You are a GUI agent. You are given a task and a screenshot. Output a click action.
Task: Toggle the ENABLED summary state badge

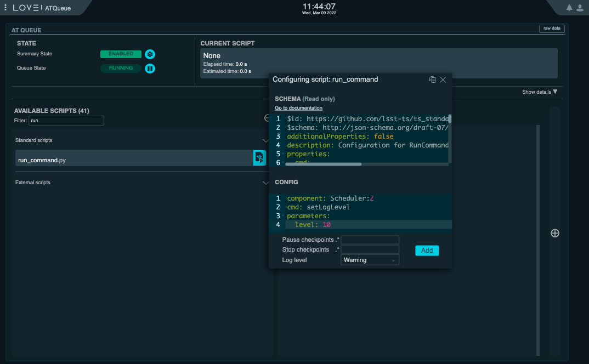pyautogui.click(x=121, y=54)
